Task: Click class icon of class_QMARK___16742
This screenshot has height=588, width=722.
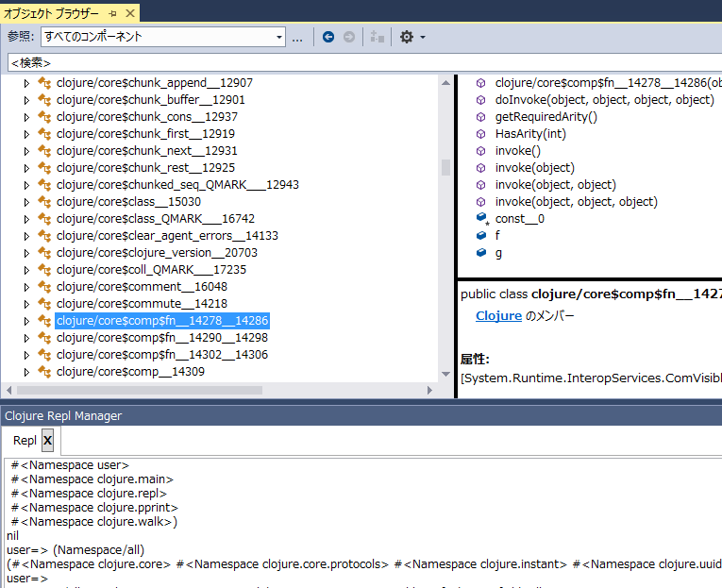Action: coord(44,219)
